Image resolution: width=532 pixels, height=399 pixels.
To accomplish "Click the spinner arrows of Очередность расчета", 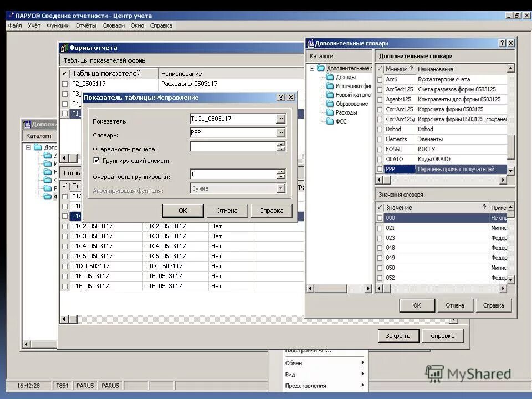I will point(281,146).
